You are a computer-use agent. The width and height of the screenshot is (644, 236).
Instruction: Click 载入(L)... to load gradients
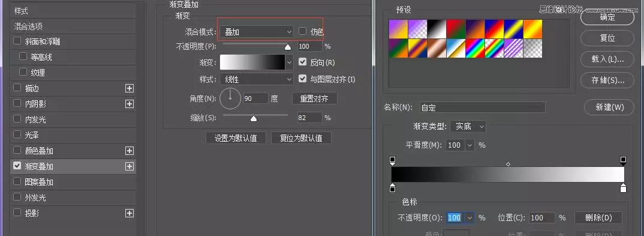tap(607, 59)
